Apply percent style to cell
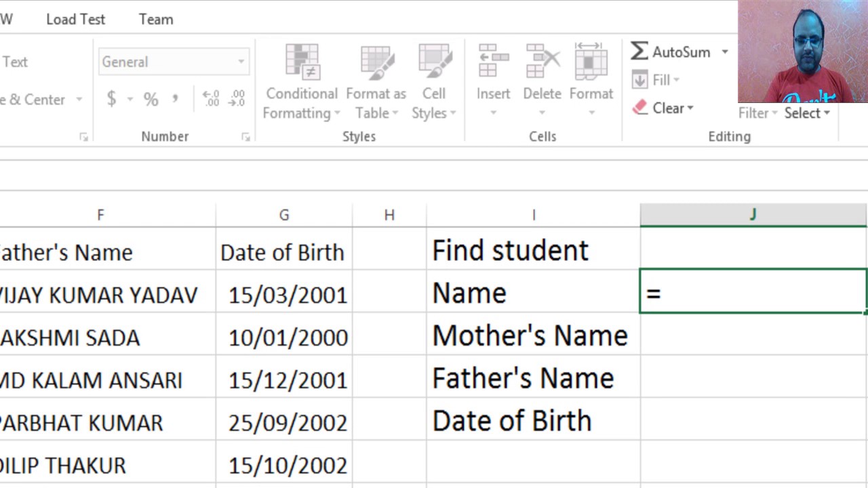Image resolution: width=868 pixels, height=488 pixels. coord(151,100)
